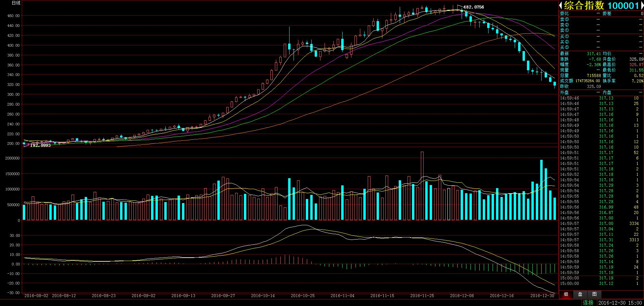Viewport: 644px width, 306px height.
Task: Select the tick with volume 3313
Action: point(601,240)
